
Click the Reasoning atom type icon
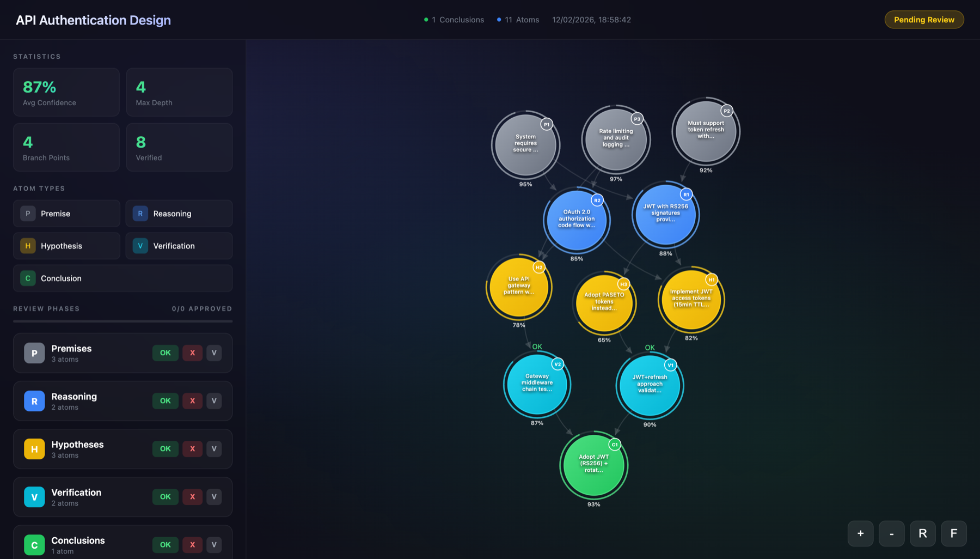point(140,213)
